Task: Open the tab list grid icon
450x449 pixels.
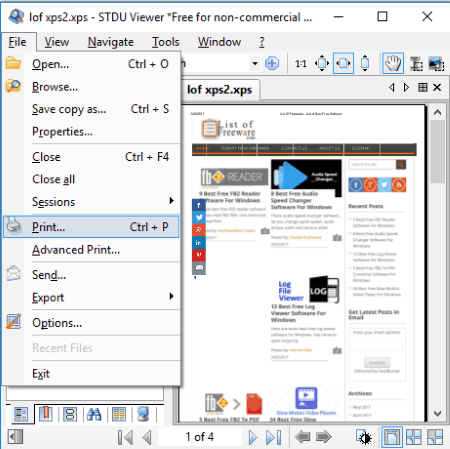Action: pos(423,87)
